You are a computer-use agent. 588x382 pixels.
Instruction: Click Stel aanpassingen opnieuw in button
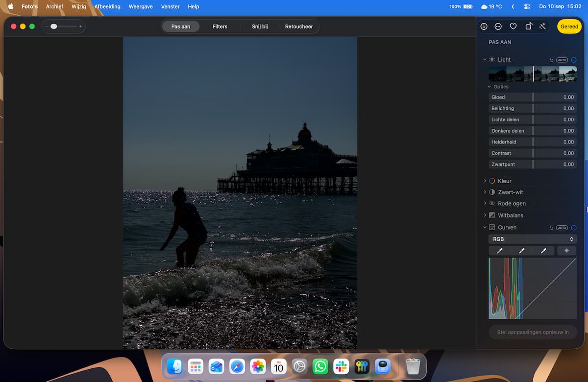[x=533, y=332]
